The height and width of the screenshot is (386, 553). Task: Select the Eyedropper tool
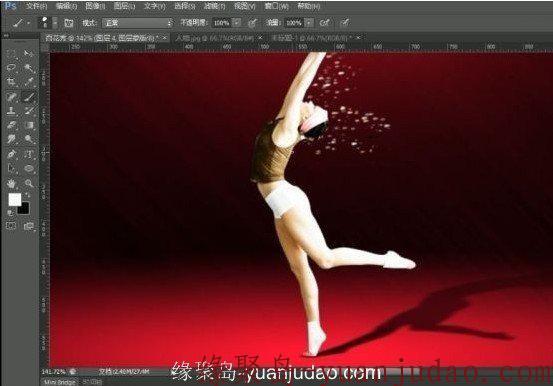(29, 82)
